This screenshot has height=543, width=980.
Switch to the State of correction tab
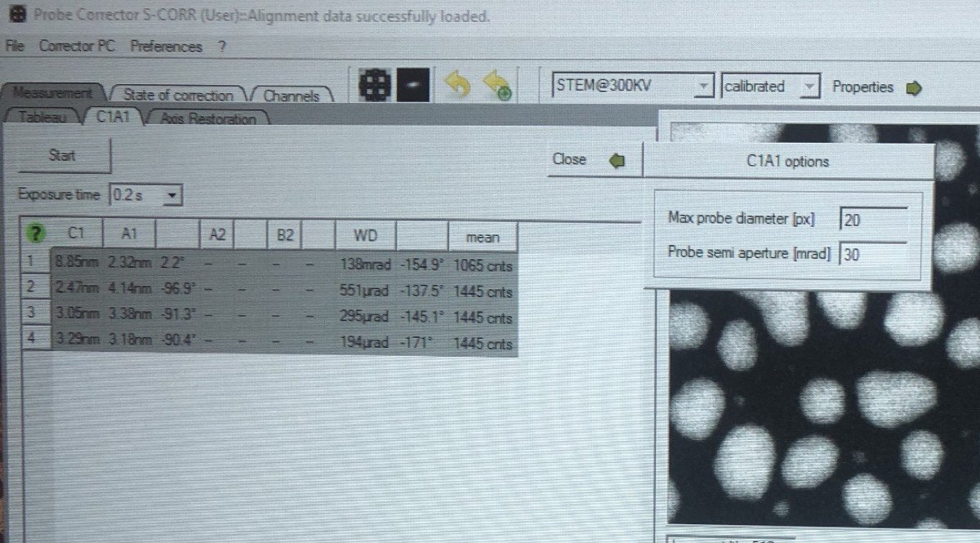coord(177,96)
